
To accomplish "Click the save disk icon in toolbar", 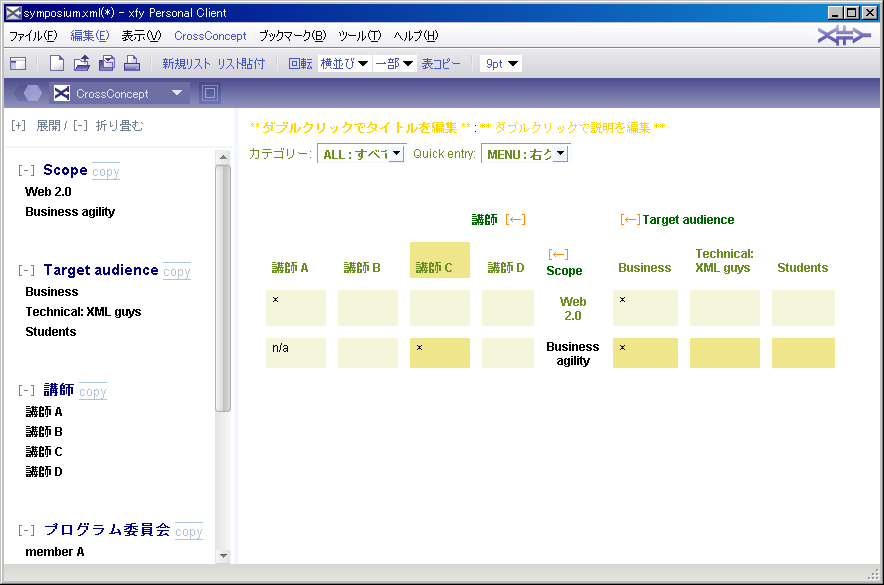I will 107,64.
